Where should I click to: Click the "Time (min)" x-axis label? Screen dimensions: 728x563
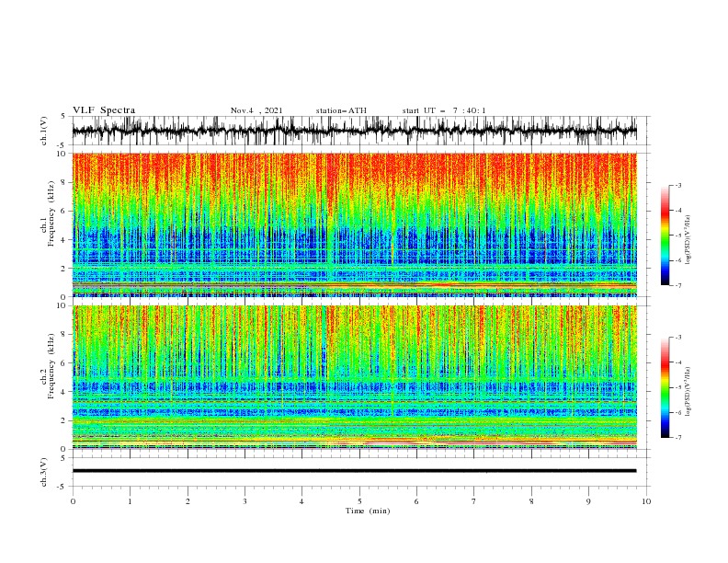pos(368,511)
